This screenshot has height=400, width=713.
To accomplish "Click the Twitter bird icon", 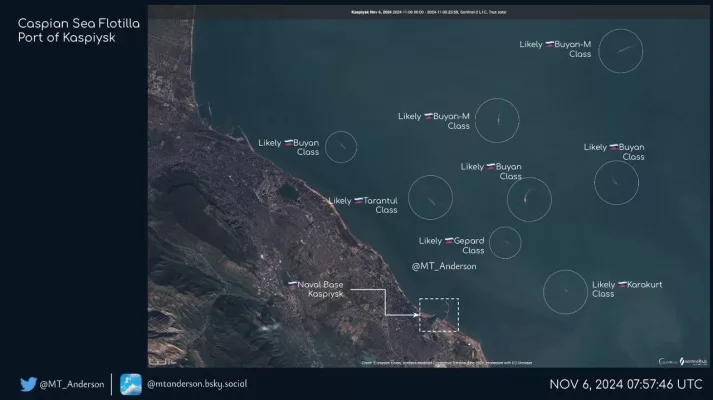I will point(29,384).
